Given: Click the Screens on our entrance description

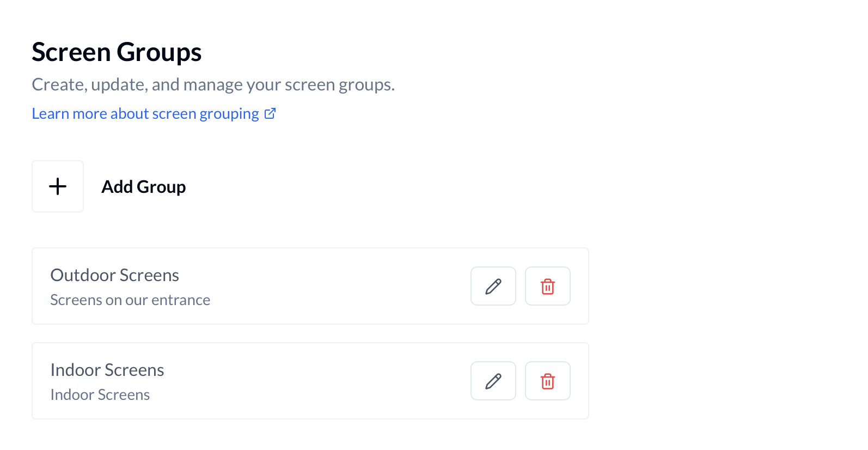Looking at the screenshot, I should (x=130, y=300).
